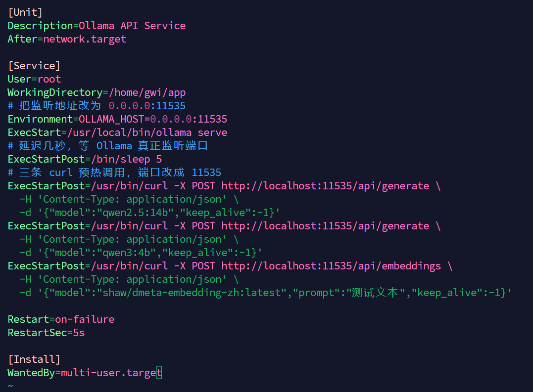Click the Environment=OLLAMA_HOST line
The image size is (533, 392).
117,119
